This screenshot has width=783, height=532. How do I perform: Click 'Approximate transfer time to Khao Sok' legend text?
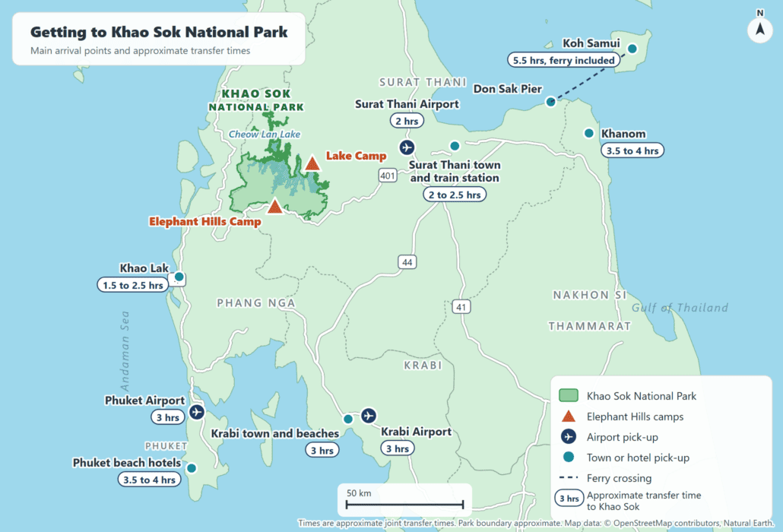point(644,501)
